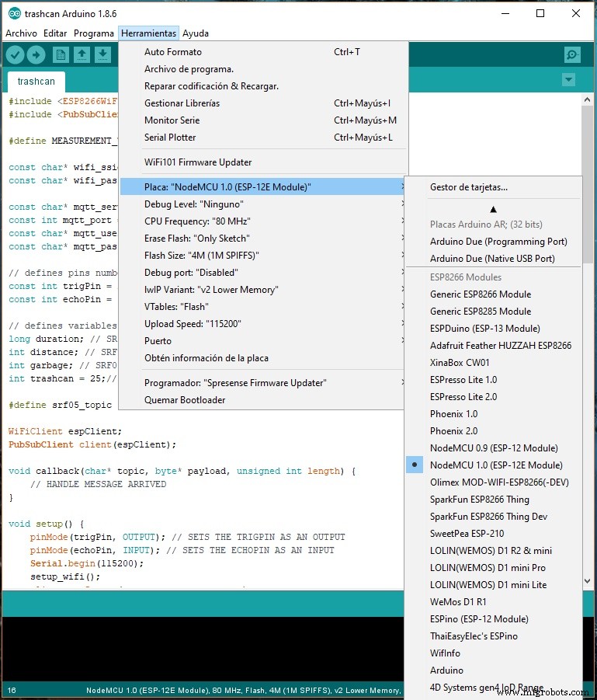Click the Upload arrow icon
597x700 pixels.
pos(36,54)
